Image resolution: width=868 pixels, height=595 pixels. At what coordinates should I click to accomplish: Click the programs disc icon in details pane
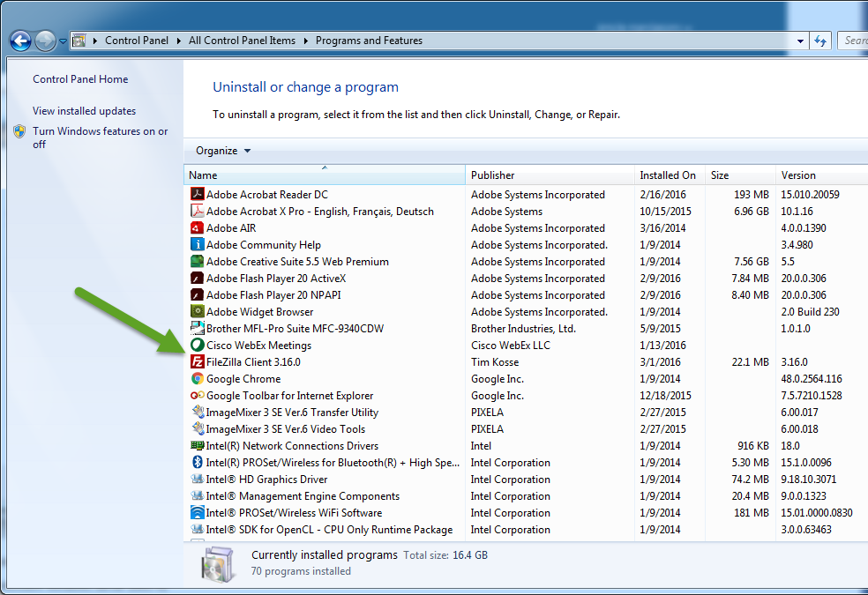coord(218,564)
